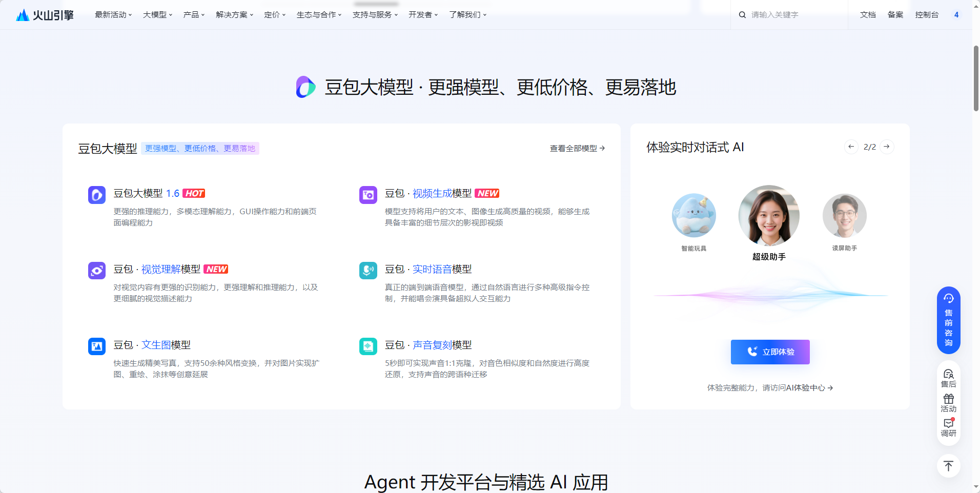Open 文档 in the top bar
Screen dimensions: 980x493
click(x=868, y=15)
